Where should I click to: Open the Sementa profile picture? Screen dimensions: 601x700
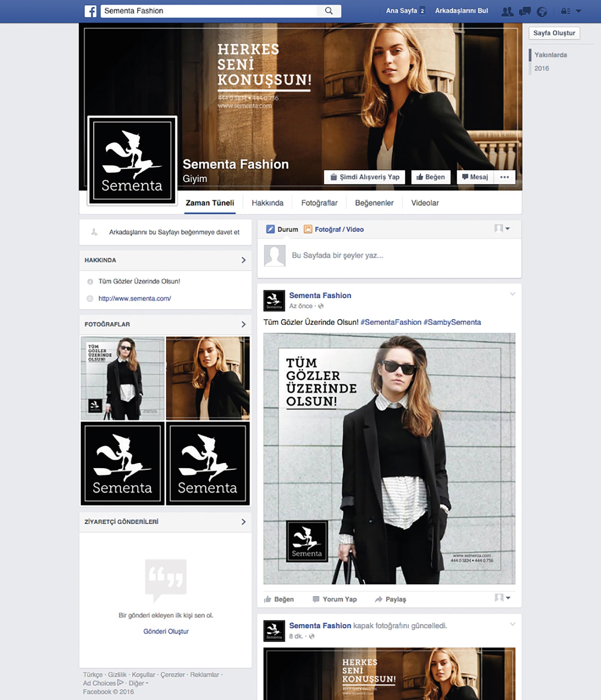point(132,161)
